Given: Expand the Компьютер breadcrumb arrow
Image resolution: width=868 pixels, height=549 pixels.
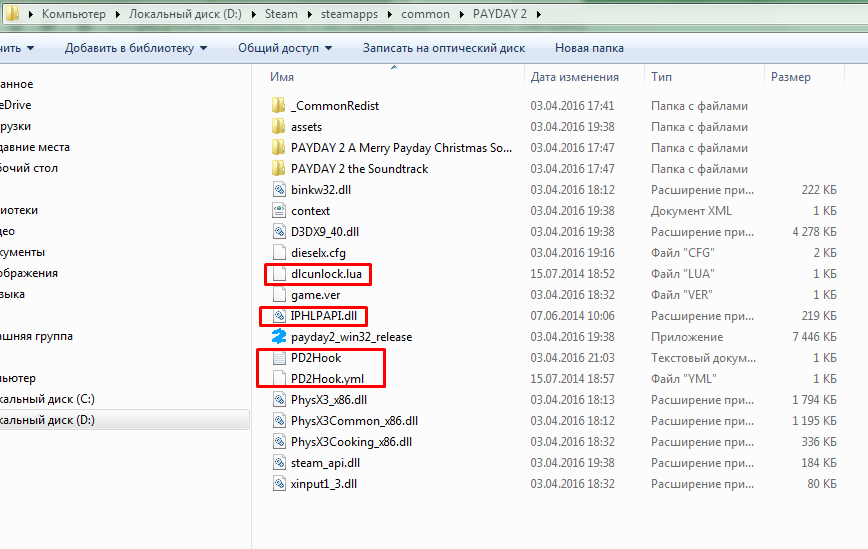Looking at the screenshot, I should tap(118, 14).
